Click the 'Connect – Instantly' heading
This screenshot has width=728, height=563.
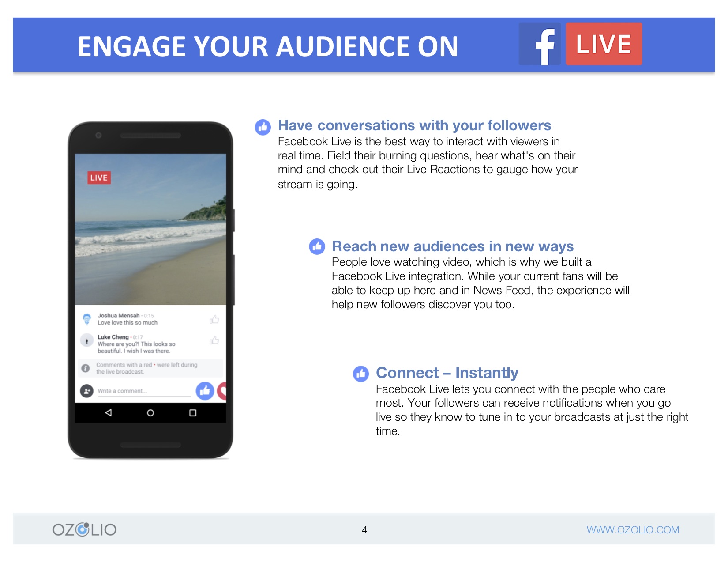(x=447, y=373)
